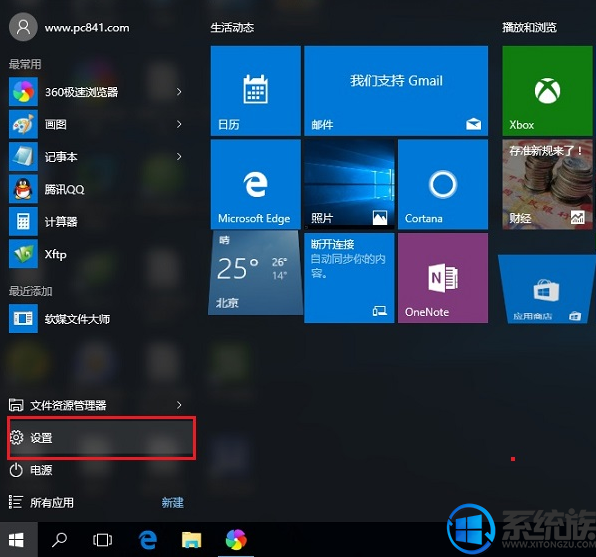This screenshot has width=596, height=557.
Task: Click the user account avatar icon
Action: click(x=23, y=27)
